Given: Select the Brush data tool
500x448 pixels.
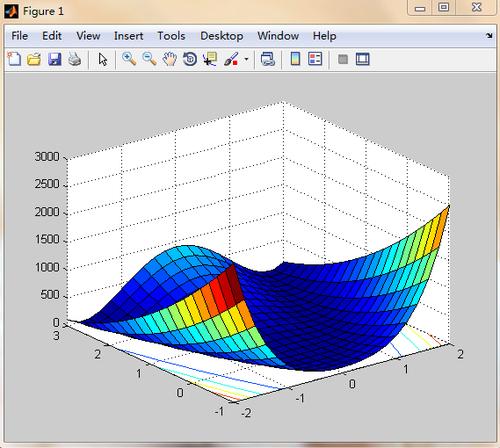Looking at the screenshot, I should (231, 59).
